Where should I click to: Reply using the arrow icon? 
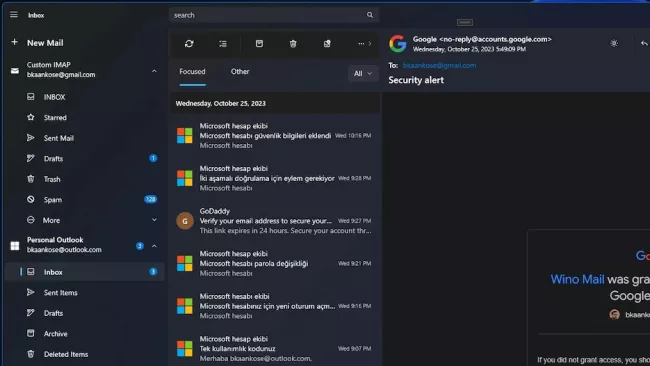pyautogui.click(x=644, y=43)
